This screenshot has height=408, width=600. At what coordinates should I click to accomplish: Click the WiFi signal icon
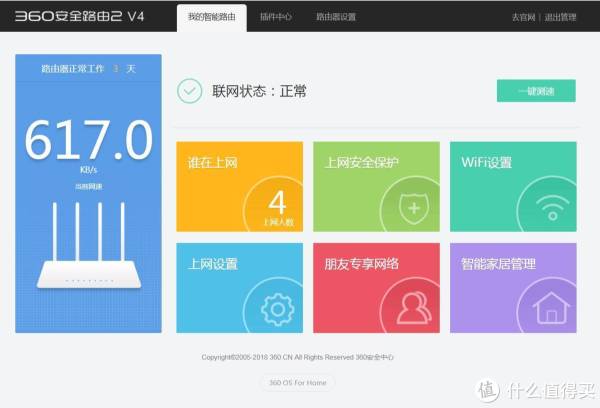coord(552,208)
